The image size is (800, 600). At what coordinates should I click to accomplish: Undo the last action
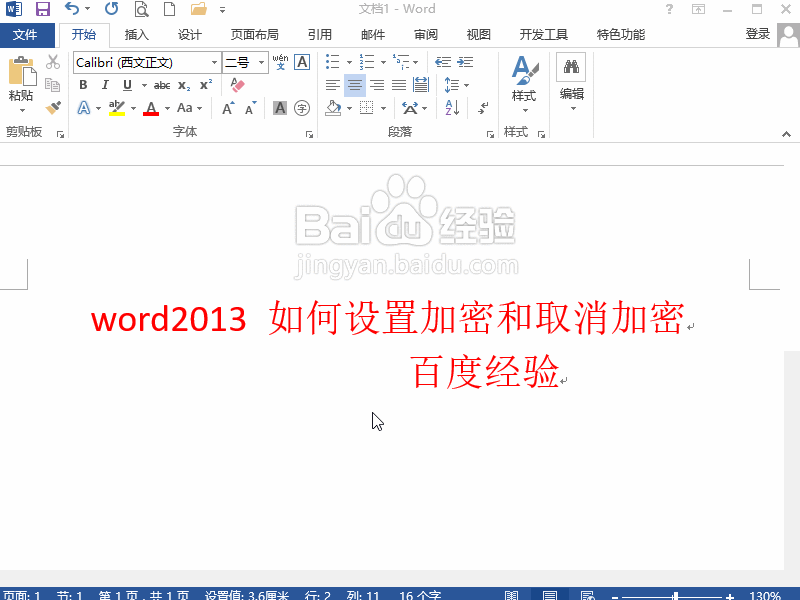coord(72,9)
